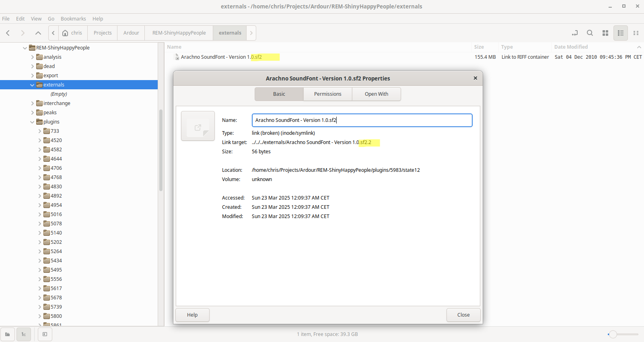Open the search tool magnifier icon

click(590, 33)
